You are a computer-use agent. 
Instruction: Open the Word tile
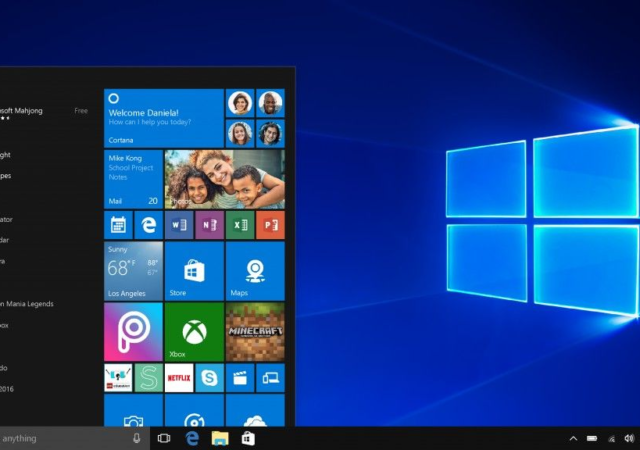coord(179,225)
